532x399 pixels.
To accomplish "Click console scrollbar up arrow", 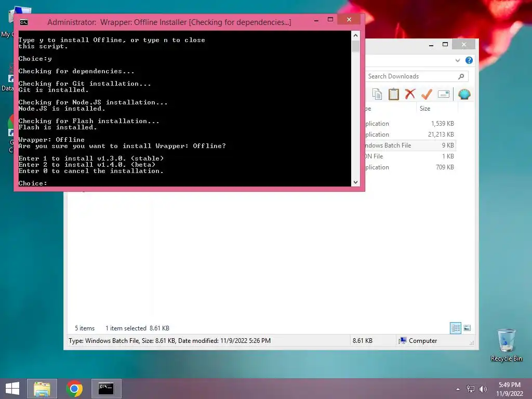I will click(355, 35).
